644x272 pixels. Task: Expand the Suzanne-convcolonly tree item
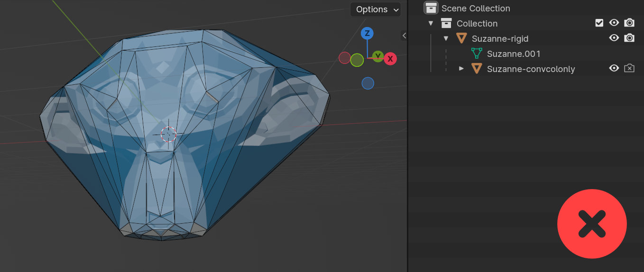point(461,69)
